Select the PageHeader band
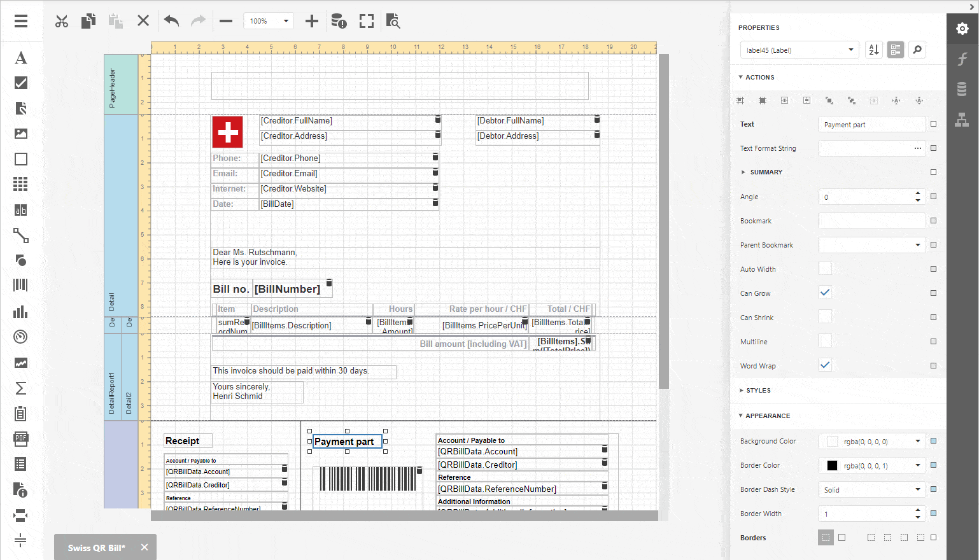This screenshot has width=979, height=560. point(121,85)
